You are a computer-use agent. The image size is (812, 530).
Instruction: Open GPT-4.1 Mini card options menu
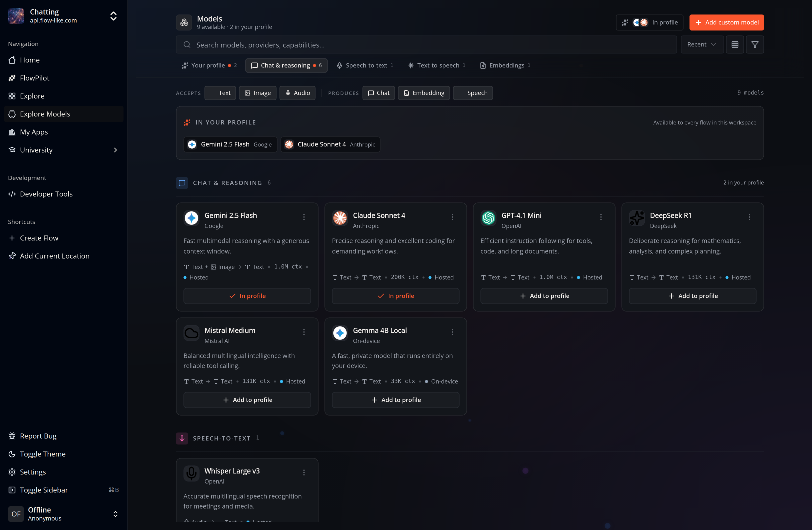coord(601,217)
